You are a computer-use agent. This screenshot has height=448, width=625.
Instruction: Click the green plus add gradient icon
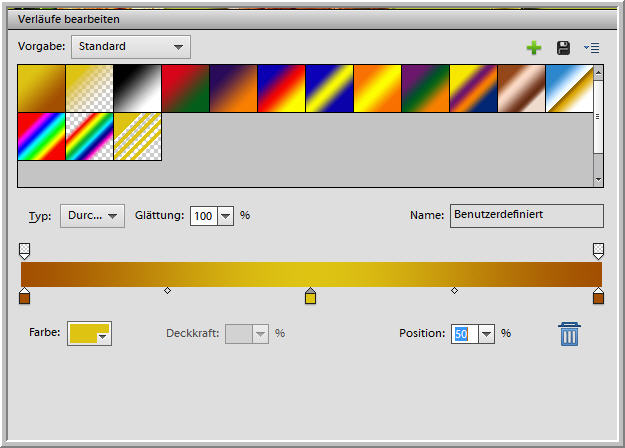(x=534, y=48)
